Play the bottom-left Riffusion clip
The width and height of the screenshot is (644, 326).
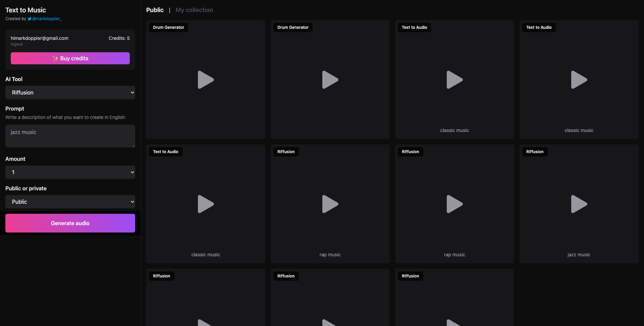pos(205,322)
